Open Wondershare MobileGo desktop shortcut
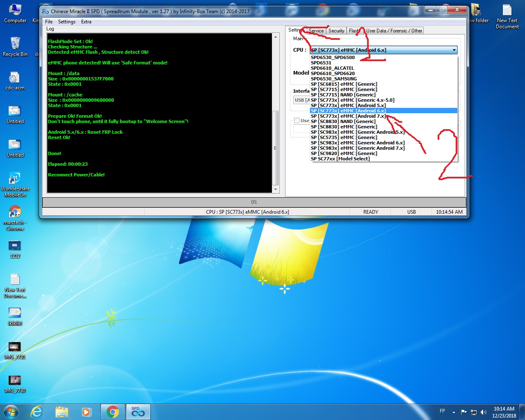Viewport: 525px width, 420px height. 15,185
